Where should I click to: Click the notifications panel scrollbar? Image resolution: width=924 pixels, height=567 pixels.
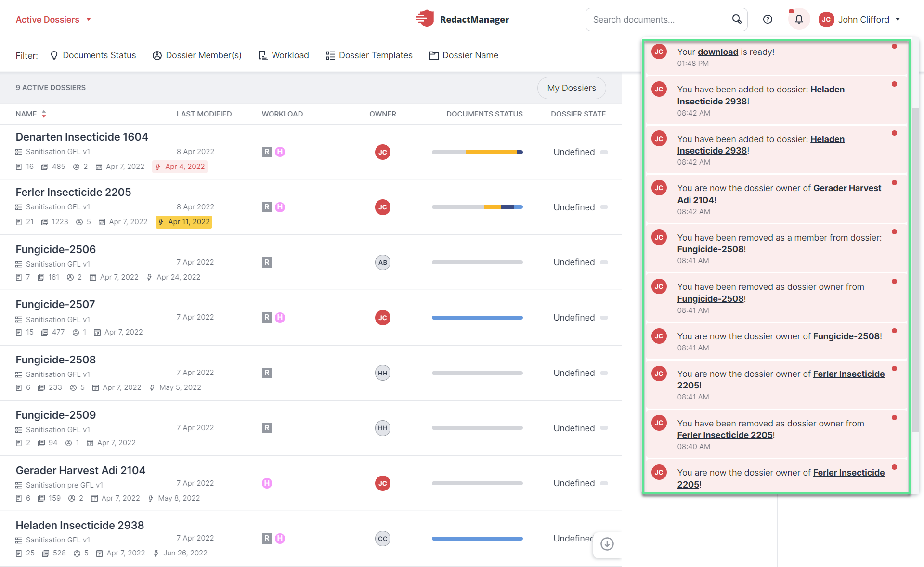(x=915, y=270)
